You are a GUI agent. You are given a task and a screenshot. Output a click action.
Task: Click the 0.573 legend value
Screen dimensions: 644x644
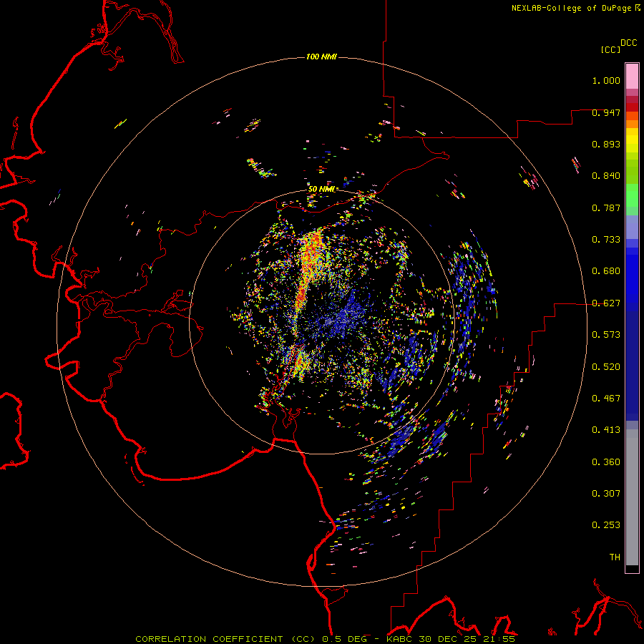pyautogui.click(x=606, y=335)
